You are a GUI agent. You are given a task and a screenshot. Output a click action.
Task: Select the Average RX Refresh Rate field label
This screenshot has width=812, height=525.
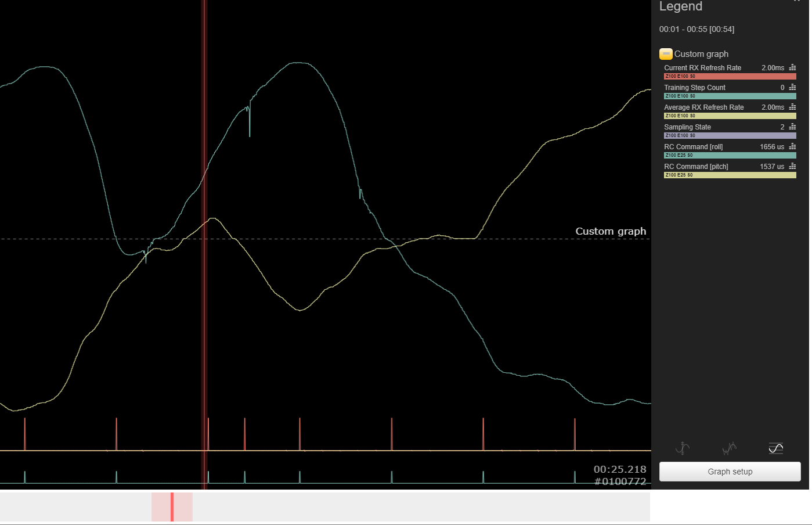click(704, 107)
